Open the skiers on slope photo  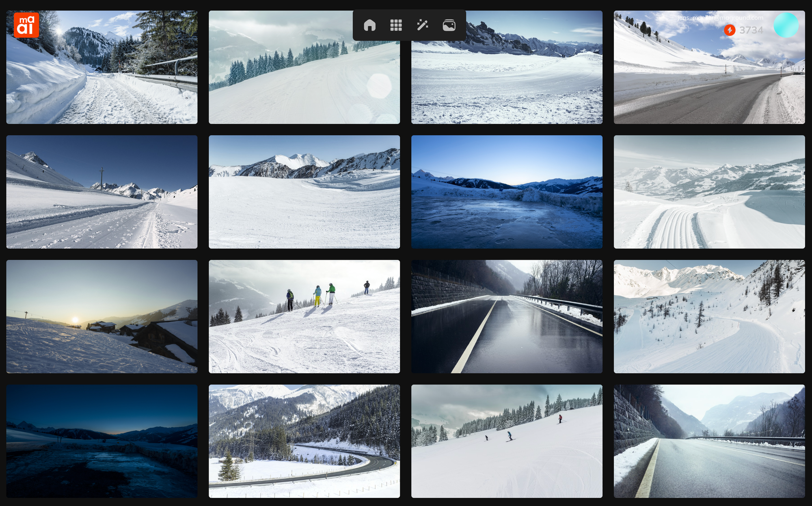(x=304, y=317)
